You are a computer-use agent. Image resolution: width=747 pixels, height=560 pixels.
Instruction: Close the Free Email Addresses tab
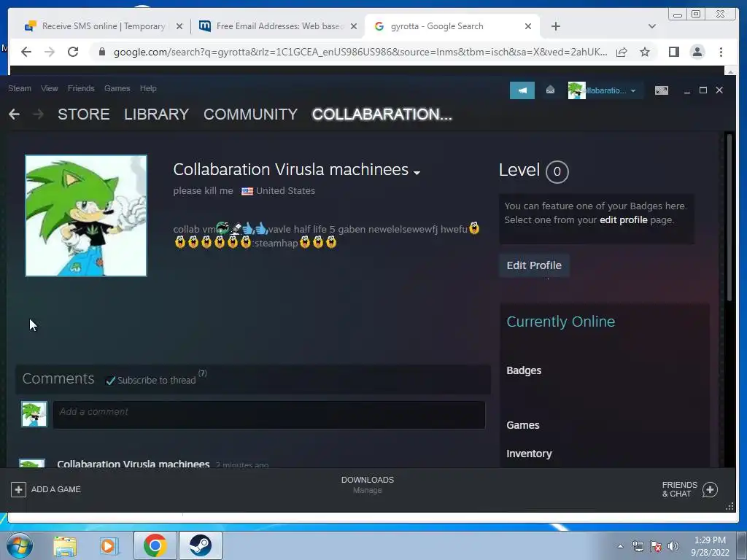click(354, 27)
